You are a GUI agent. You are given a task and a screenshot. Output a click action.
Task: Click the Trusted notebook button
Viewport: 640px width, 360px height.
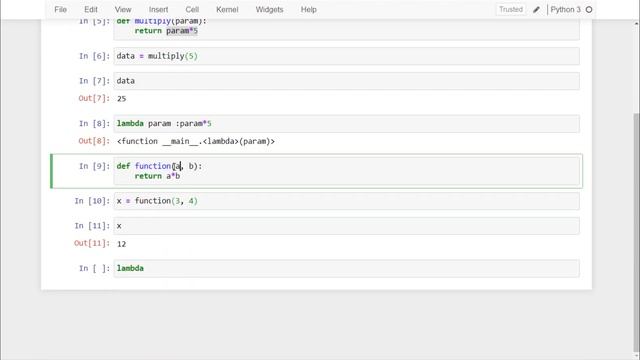[511, 9]
